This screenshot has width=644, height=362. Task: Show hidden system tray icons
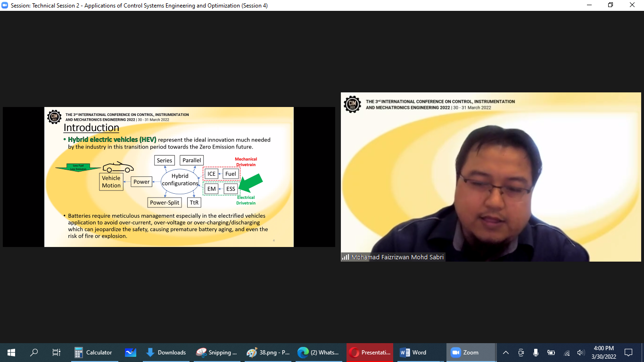(x=506, y=352)
